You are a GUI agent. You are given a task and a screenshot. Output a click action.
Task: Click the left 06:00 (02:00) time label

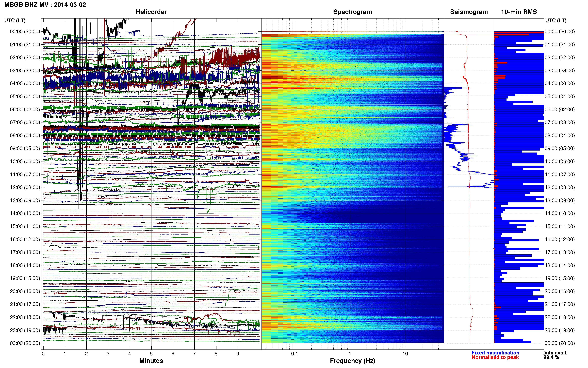tap(25, 109)
